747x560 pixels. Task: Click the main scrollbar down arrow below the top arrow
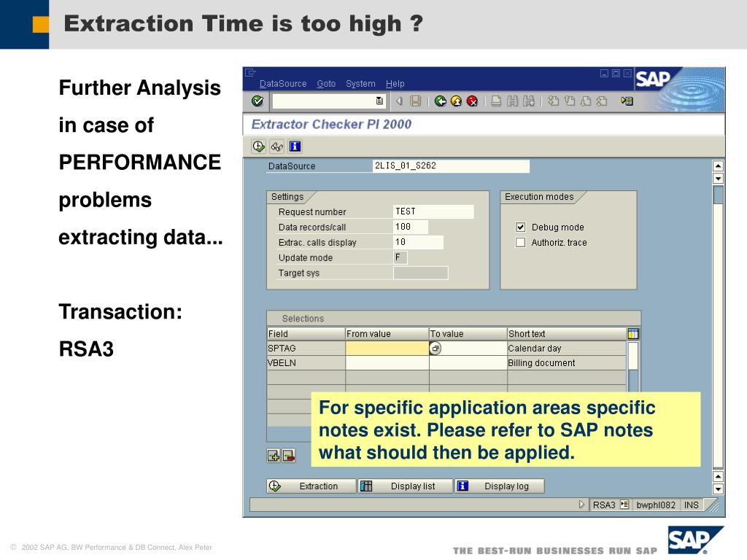tap(718, 179)
